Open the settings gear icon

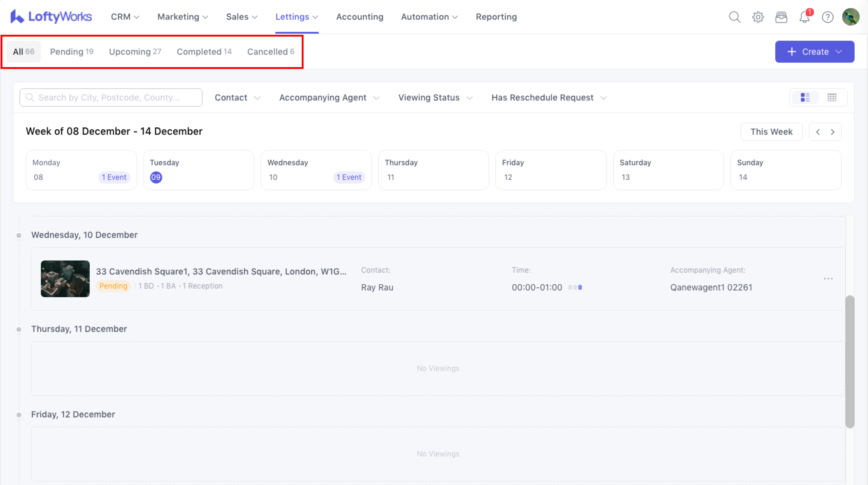pos(758,17)
